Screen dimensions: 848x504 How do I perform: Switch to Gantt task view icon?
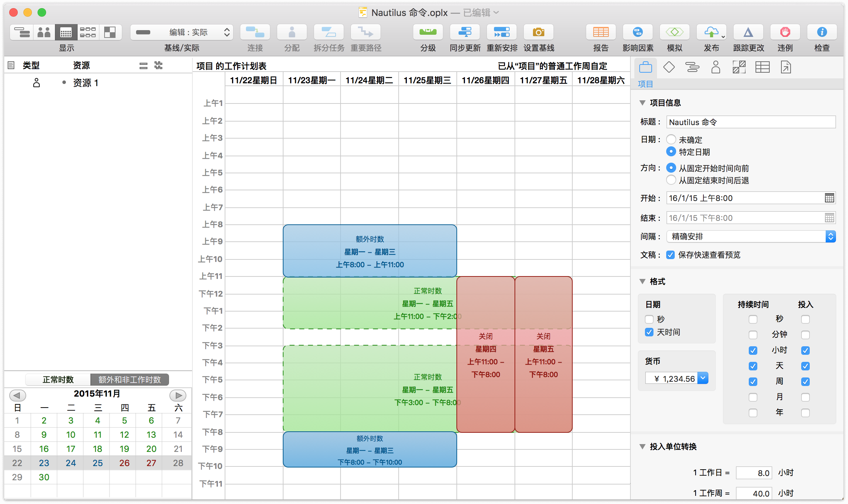pos(22,33)
